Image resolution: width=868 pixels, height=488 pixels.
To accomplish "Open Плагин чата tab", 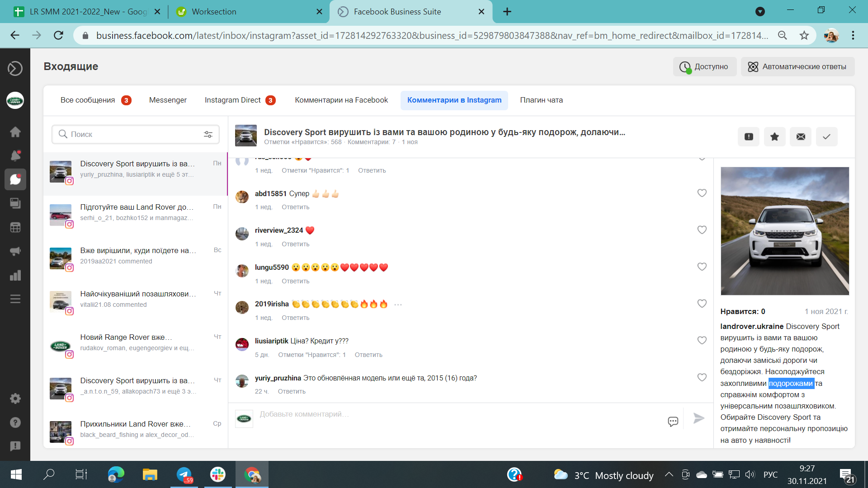I will coord(542,100).
